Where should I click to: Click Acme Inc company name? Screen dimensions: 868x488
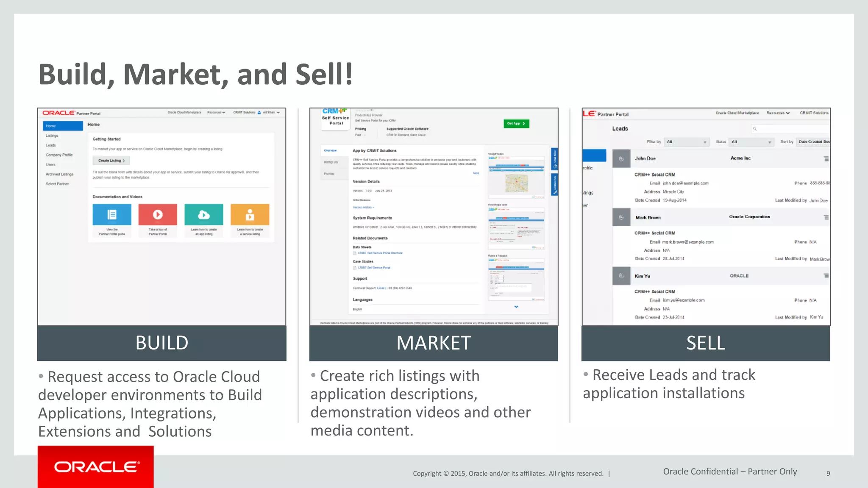[x=740, y=158]
